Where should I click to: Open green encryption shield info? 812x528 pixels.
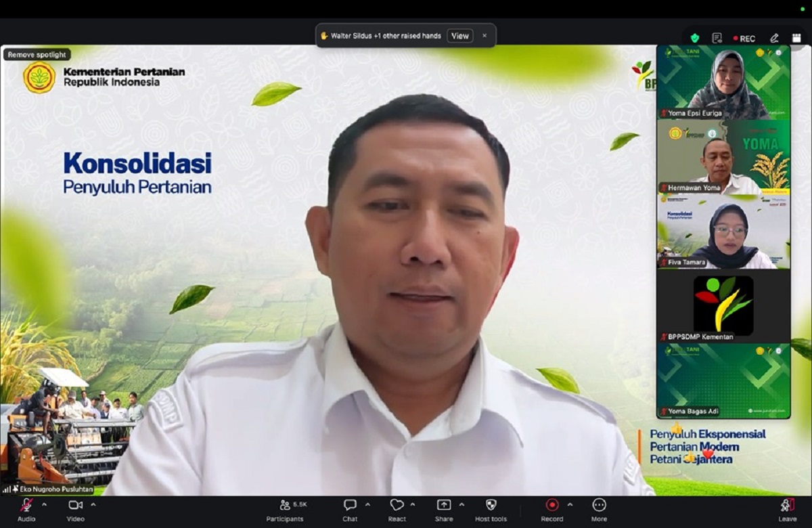(695, 38)
